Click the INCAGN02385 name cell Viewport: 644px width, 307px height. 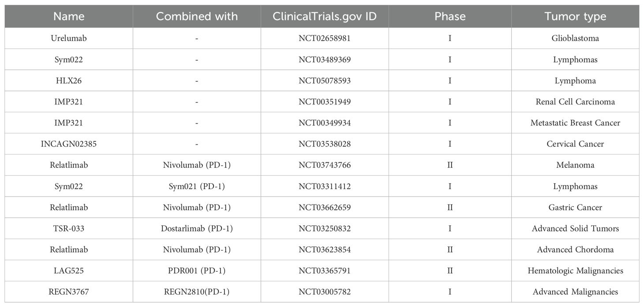(x=68, y=144)
